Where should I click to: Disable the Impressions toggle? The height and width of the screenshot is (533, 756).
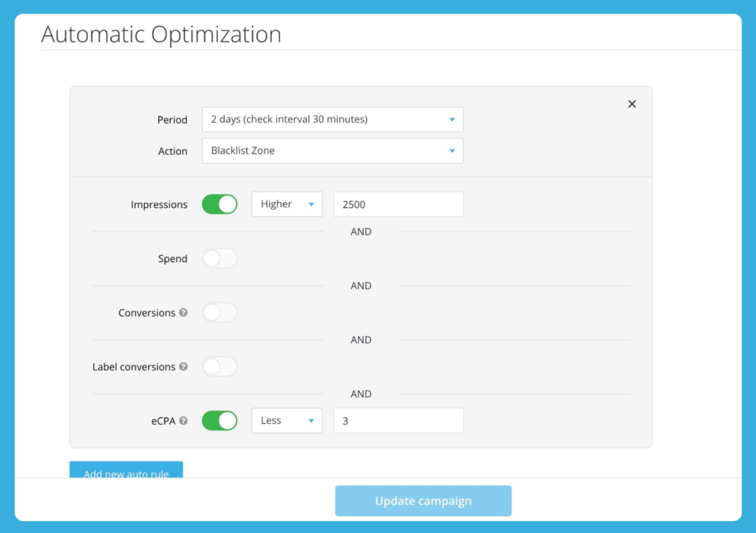point(219,204)
